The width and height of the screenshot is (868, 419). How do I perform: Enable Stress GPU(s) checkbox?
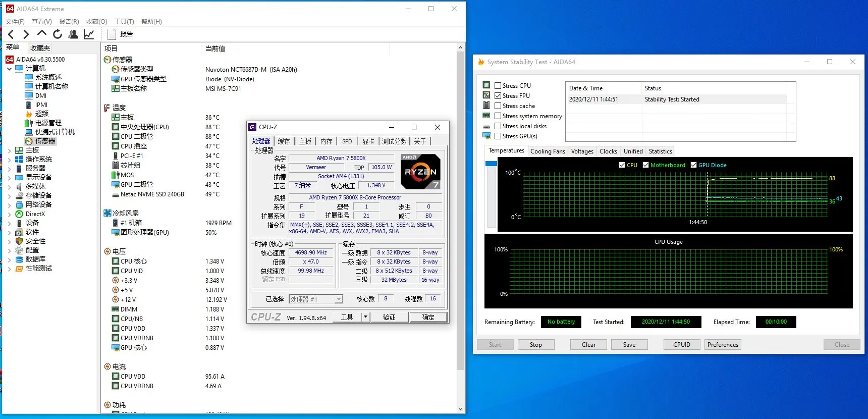click(x=498, y=136)
